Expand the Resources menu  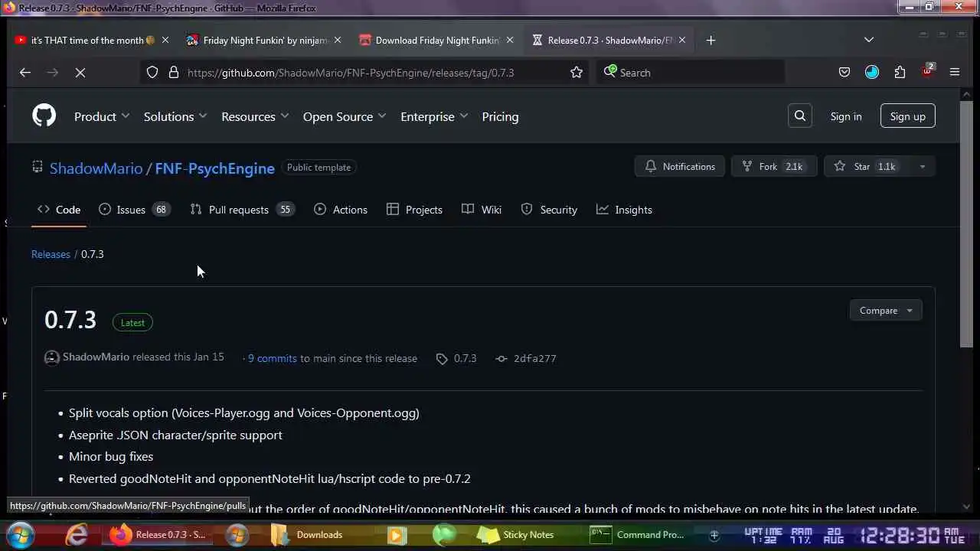pyautogui.click(x=255, y=117)
